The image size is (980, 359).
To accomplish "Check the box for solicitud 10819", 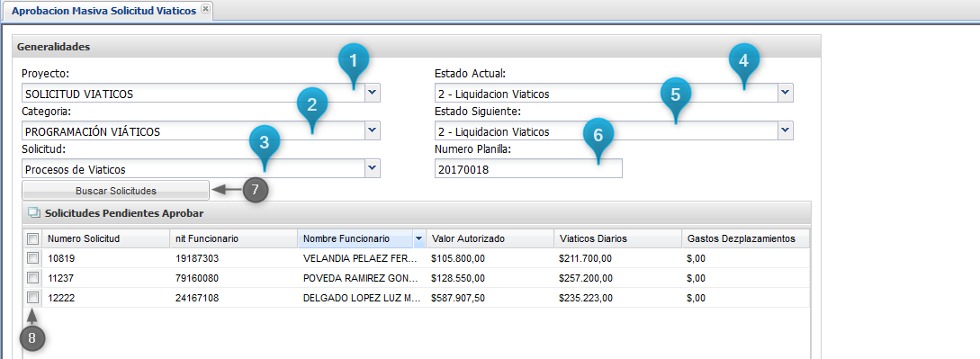I will 33,258.
